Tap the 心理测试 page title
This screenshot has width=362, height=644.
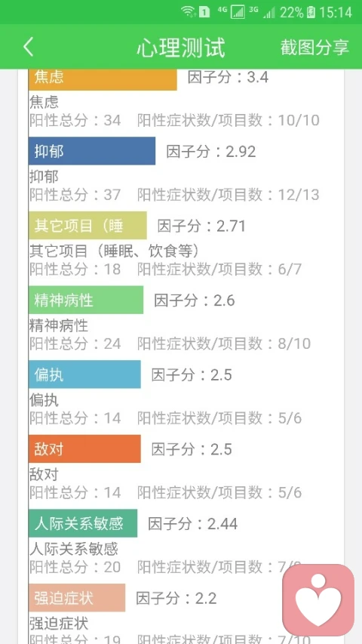point(181,48)
